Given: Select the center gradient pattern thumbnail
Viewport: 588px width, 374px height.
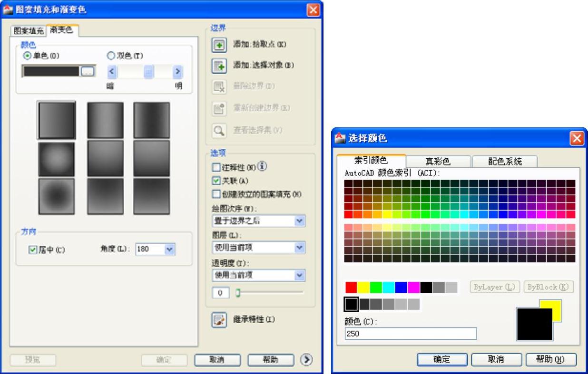Looking at the screenshot, I should pos(105,159).
